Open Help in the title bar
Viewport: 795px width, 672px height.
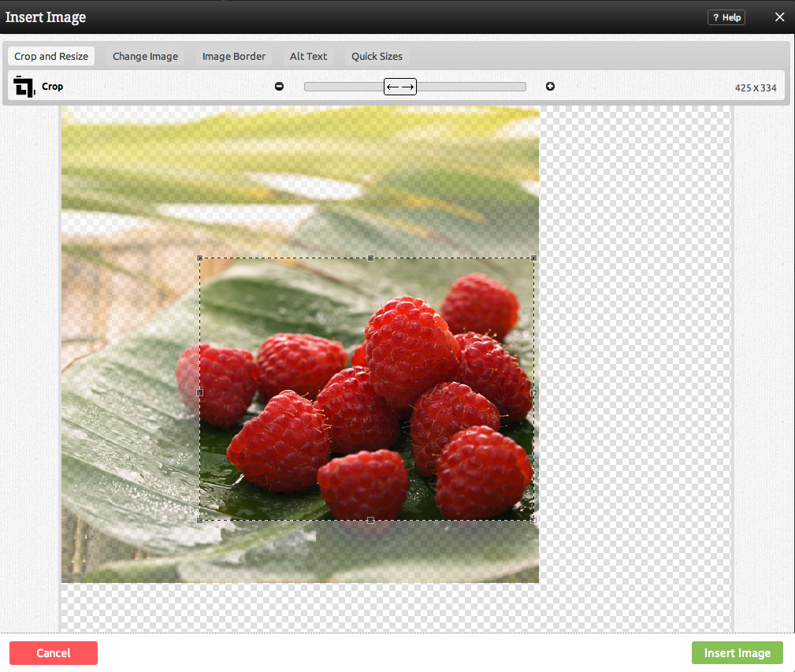726,17
